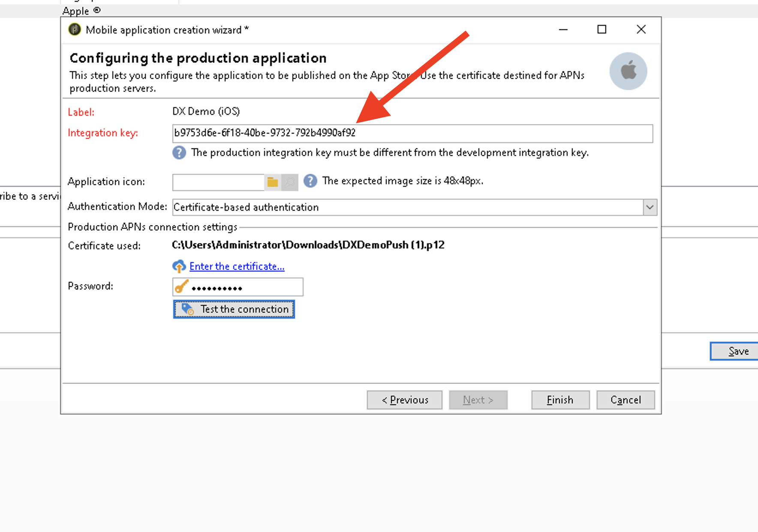Click the key icon in Password field
This screenshot has height=532, width=758.
click(x=182, y=287)
